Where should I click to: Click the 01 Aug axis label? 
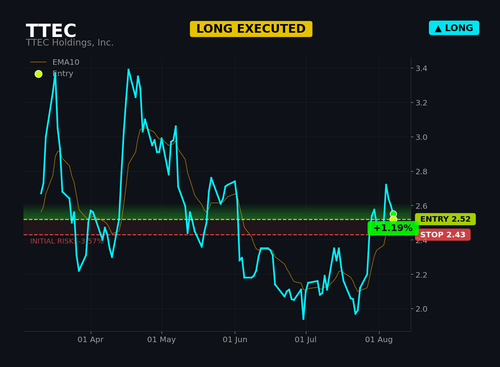(x=379, y=340)
